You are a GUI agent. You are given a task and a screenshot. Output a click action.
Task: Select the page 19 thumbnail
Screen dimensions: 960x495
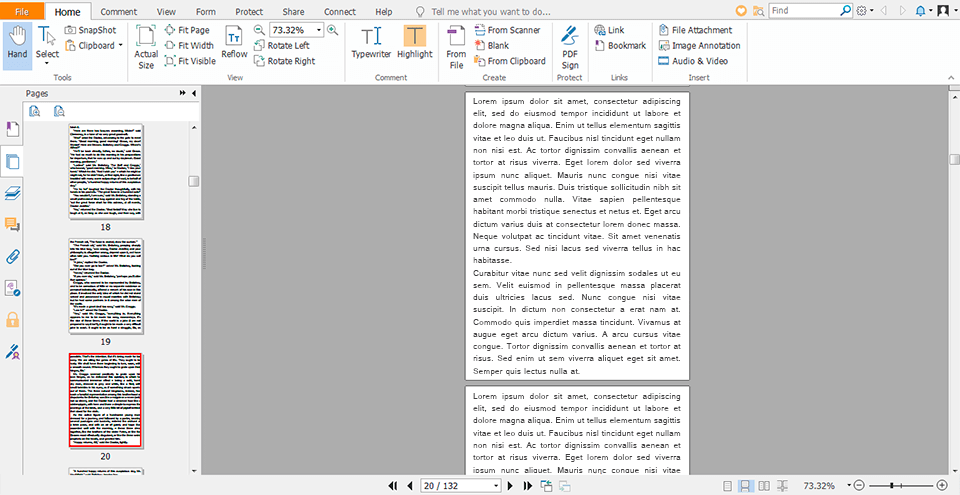click(x=105, y=284)
